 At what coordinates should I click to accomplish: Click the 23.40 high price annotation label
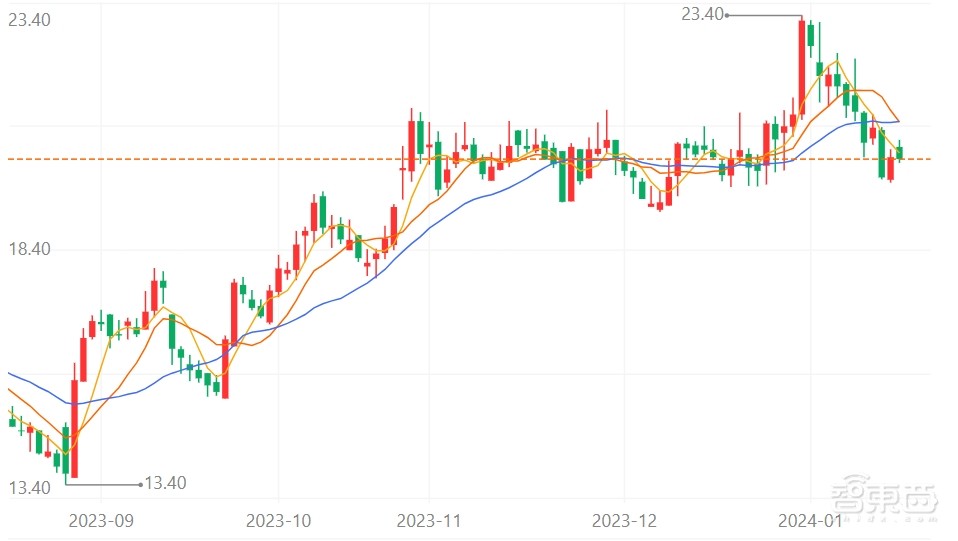(702, 14)
